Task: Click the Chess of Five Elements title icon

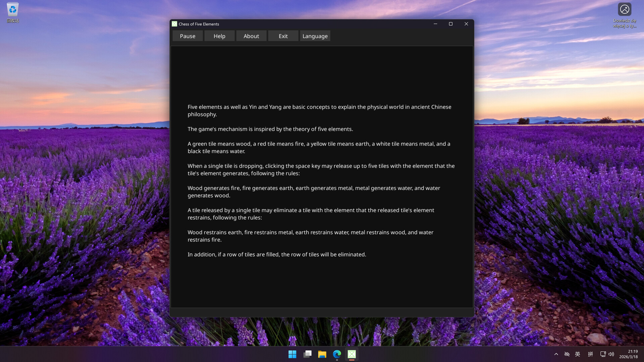Action: coord(174,24)
